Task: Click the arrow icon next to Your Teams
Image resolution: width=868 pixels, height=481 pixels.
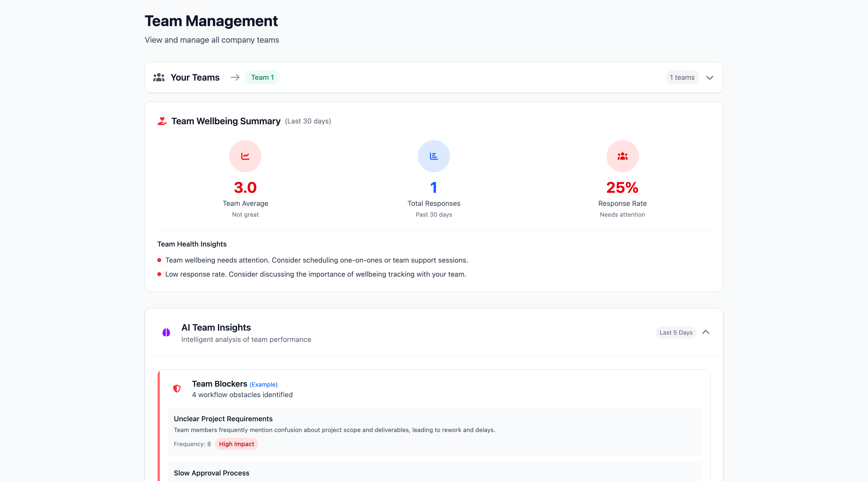Action: click(x=235, y=78)
